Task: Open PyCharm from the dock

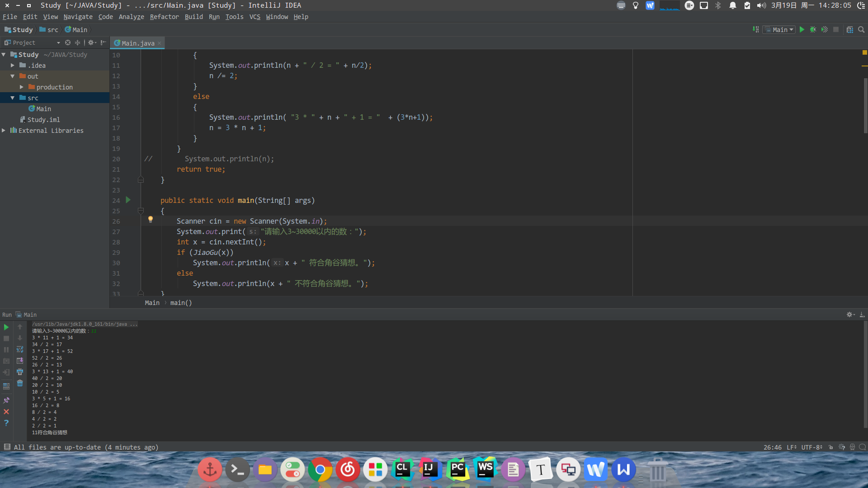Action: tap(458, 470)
